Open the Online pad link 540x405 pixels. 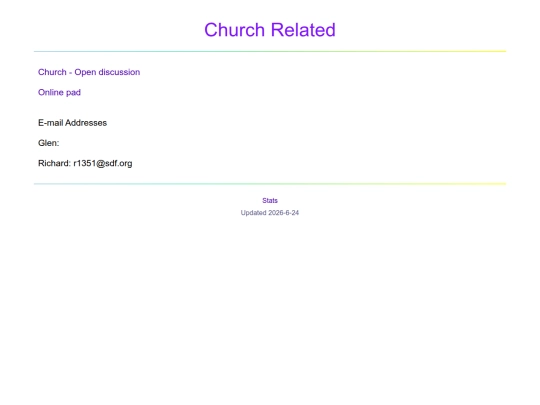tap(59, 92)
